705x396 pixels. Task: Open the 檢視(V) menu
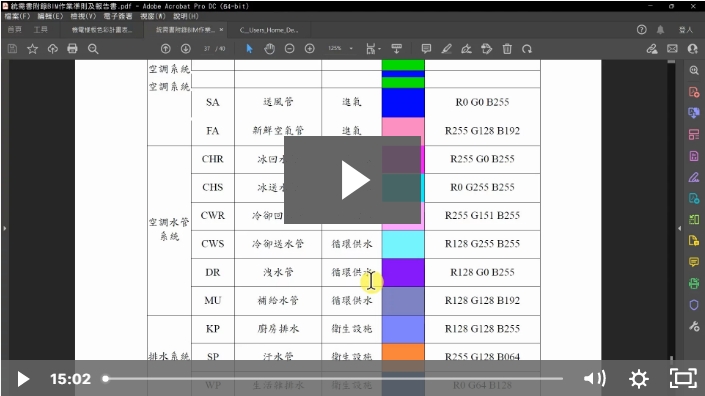(x=83, y=16)
